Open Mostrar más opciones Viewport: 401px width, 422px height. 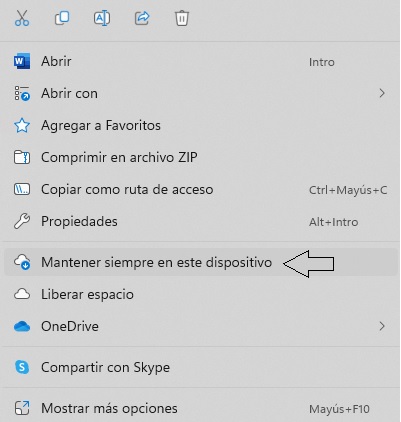(200, 408)
